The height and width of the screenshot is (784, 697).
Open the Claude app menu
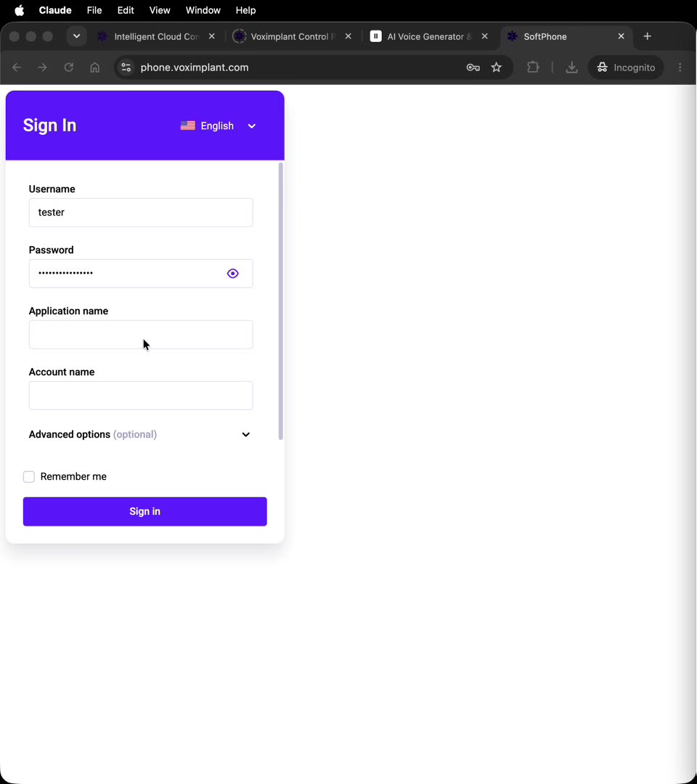coord(55,10)
